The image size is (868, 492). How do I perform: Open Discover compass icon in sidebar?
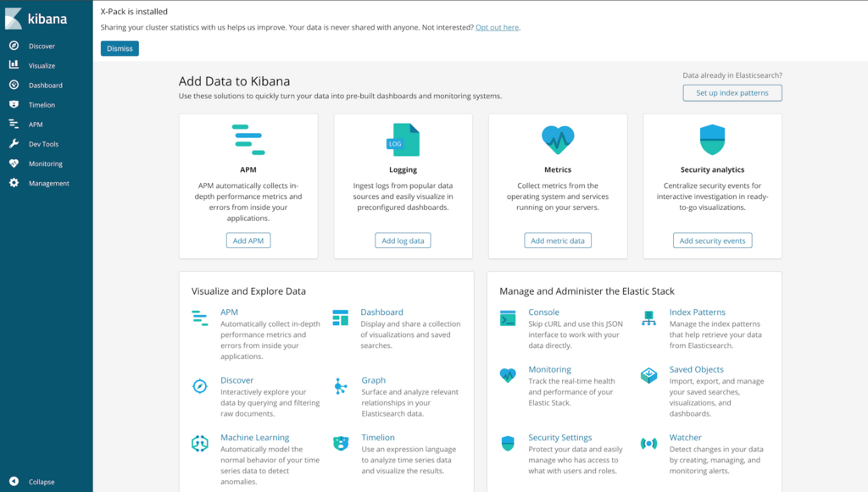point(14,46)
